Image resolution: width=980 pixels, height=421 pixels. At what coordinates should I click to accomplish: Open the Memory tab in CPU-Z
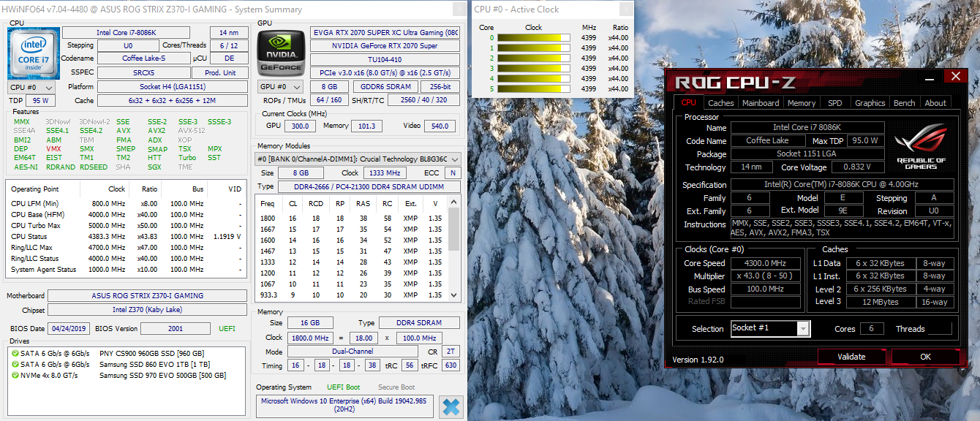[802, 103]
